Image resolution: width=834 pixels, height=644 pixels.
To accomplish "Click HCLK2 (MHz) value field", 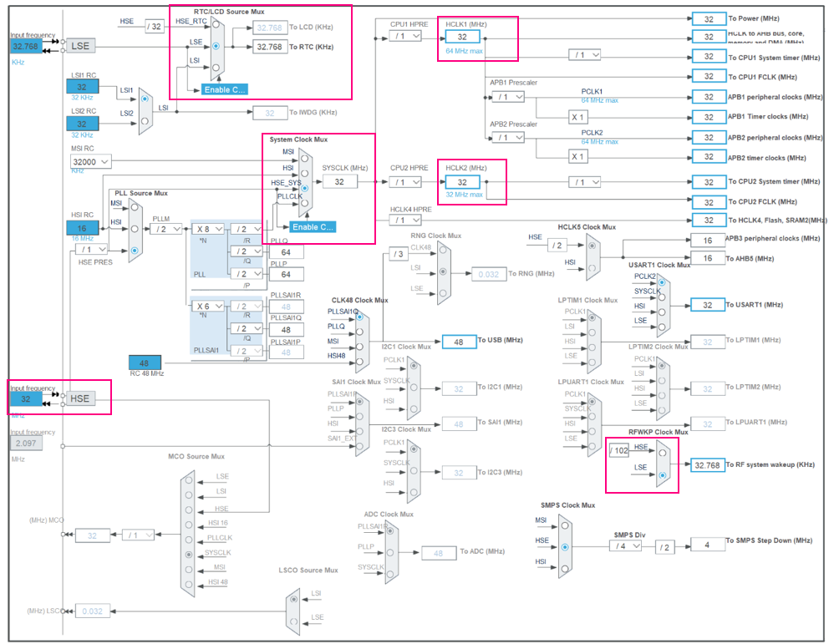I will 462,182.
